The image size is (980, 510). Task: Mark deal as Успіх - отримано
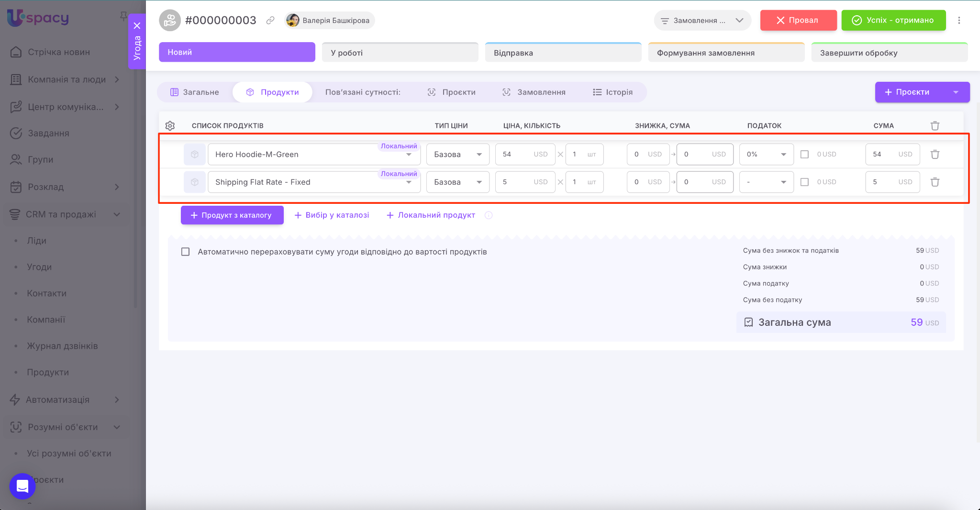coord(893,21)
